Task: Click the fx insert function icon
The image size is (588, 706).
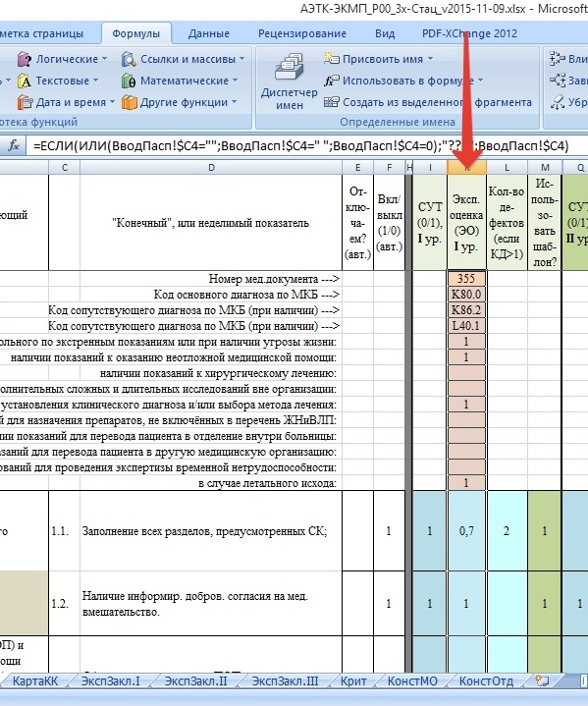Action: click(x=14, y=145)
